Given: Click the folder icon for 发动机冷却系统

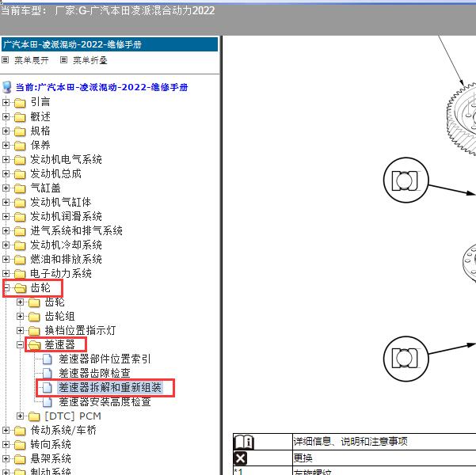Looking at the screenshot, I should pos(20,245).
